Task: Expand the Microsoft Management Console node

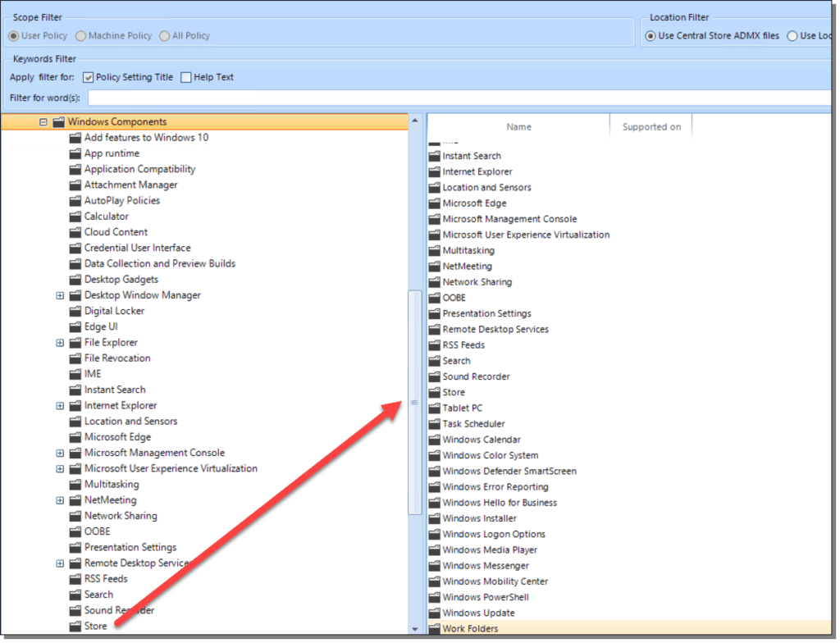Action: 59,452
